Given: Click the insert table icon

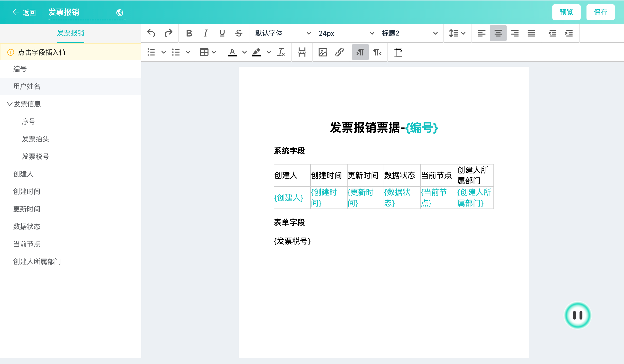Looking at the screenshot, I should tap(204, 52).
